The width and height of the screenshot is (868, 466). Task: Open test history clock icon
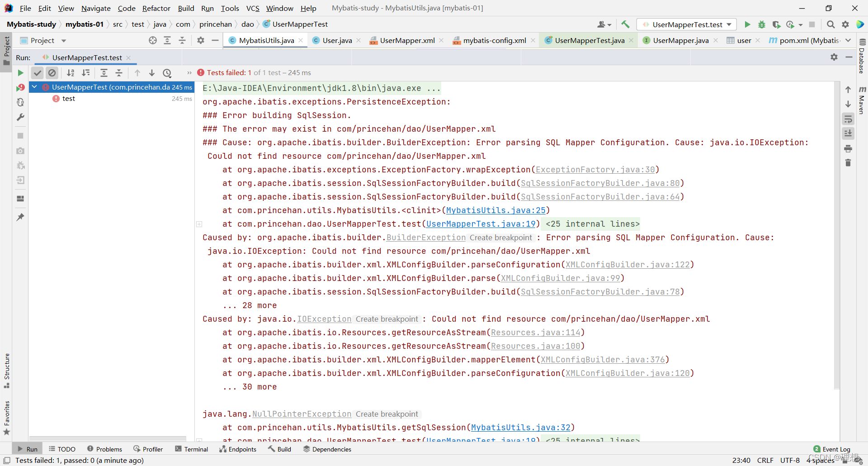point(167,73)
